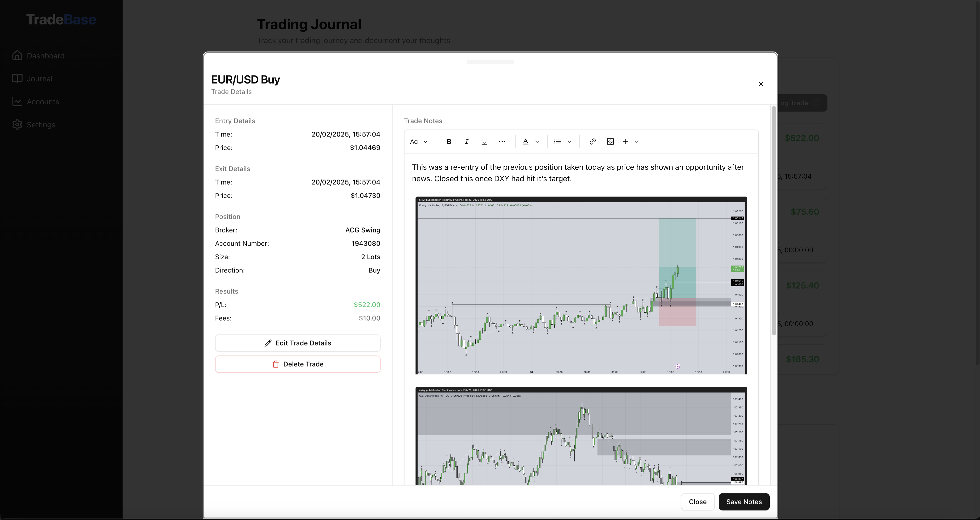The height and width of the screenshot is (520, 980).
Task: Close the trade dialog with X icon
Action: (761, 84)
